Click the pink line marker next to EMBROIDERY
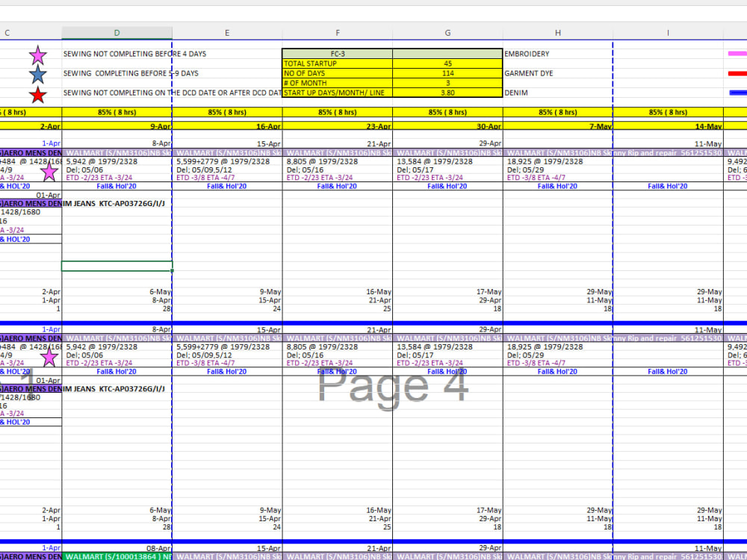 coord(737,54)
